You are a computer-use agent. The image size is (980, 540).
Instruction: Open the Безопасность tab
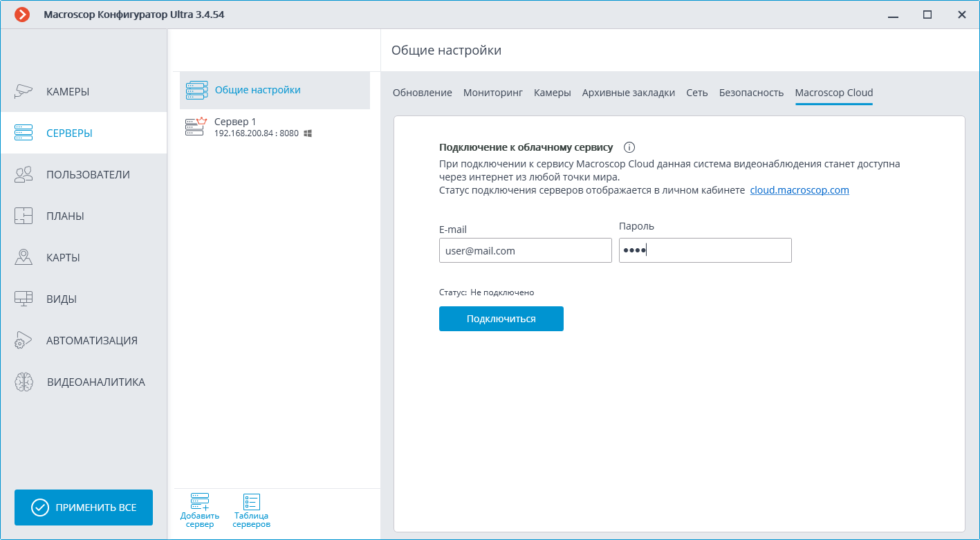click(x=752, y=93)
